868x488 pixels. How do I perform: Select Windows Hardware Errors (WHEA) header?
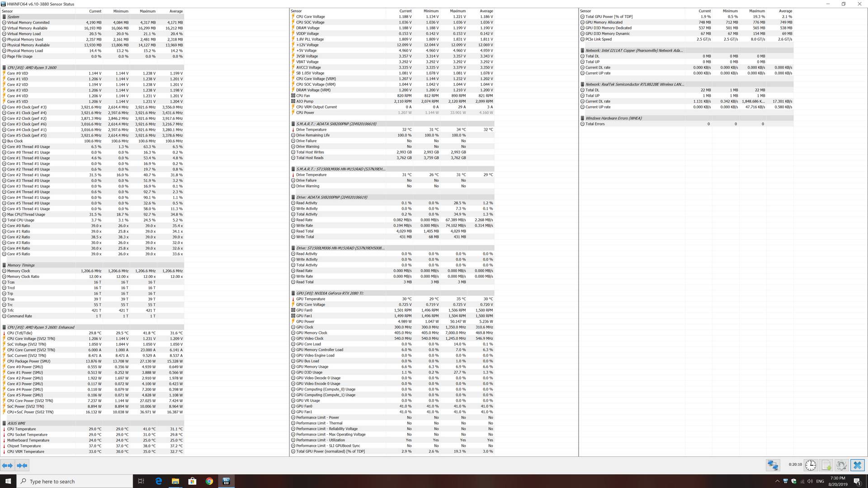click(x=687, y=118)
